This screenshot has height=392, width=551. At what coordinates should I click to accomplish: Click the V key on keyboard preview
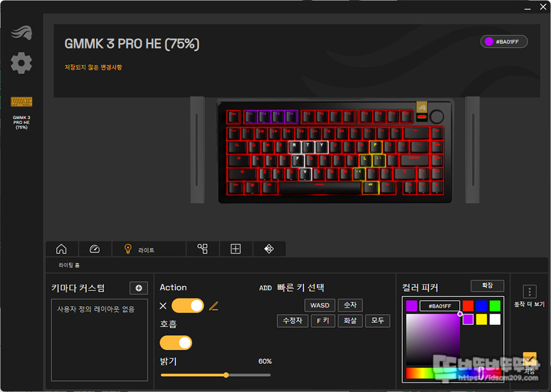(305, 174)
